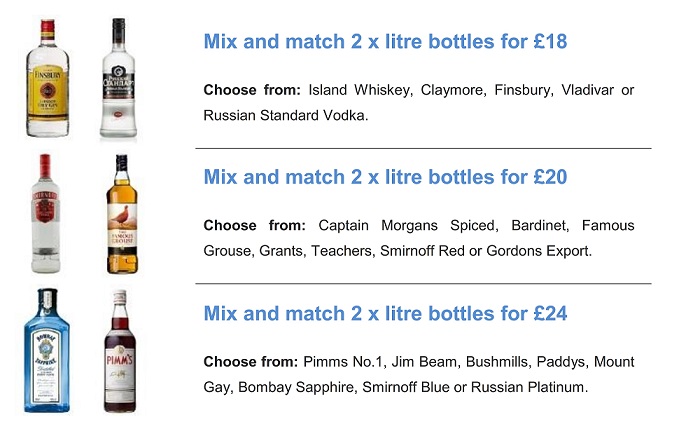679x429 pixels.
Task: Click 'Bombay Sapphire' in the £24 list
Action: (296, 387)
